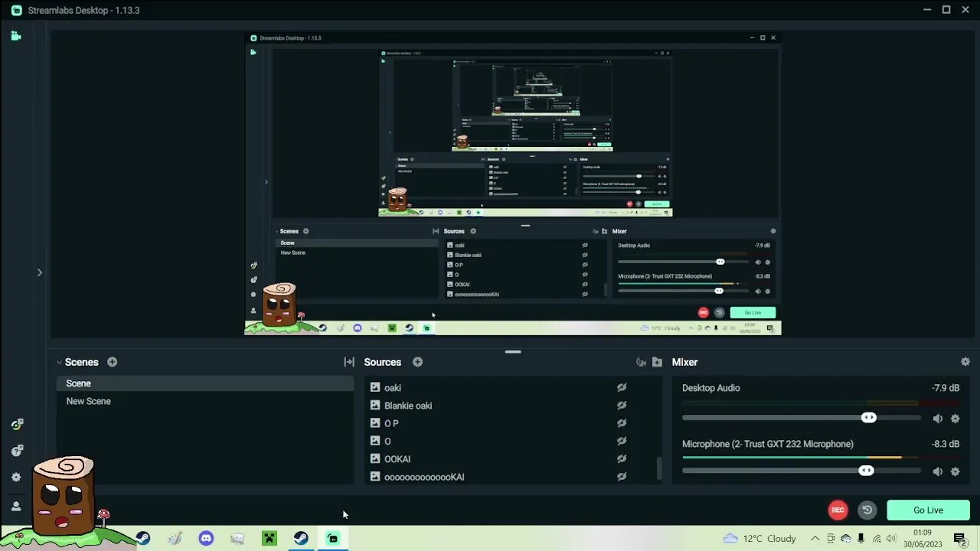Open the paint app taskbar icon
980x551 pixels.
click(175, 539)
